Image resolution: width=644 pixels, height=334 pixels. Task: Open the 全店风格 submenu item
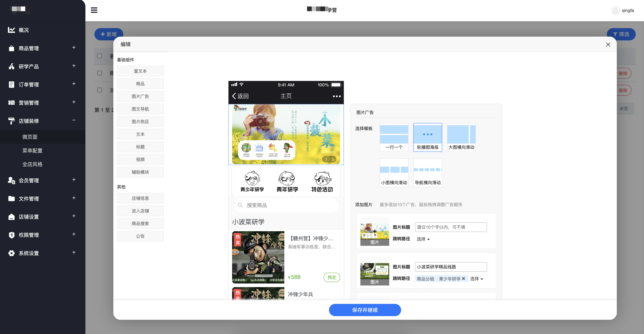click(32, 164)
